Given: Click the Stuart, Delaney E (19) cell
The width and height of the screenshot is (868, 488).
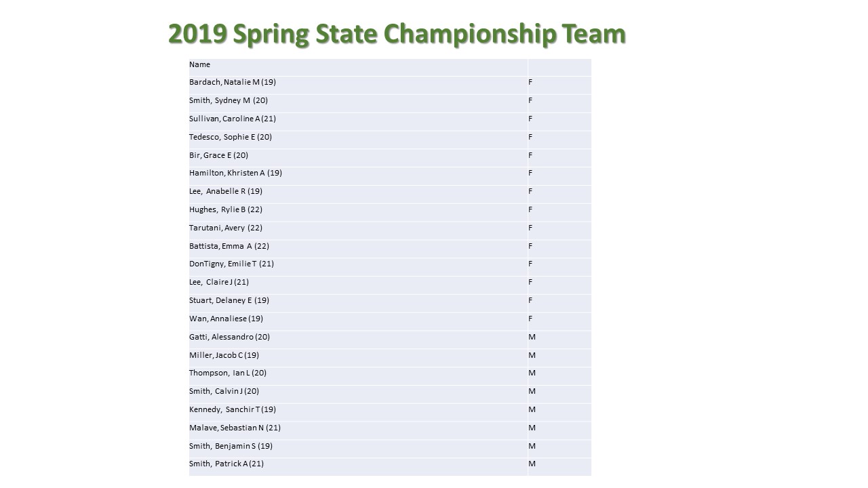Looking at the screenshot, I should pyautogui.click(x=358, y=303).
